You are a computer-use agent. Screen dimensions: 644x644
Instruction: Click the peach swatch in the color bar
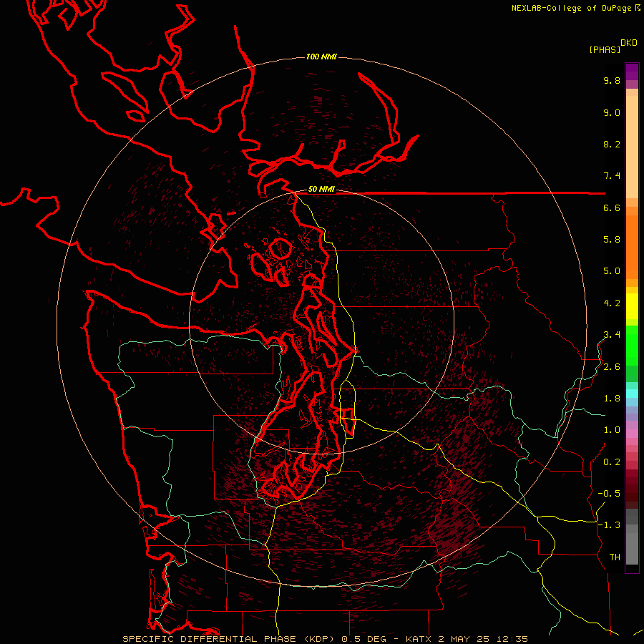[632, 147]
